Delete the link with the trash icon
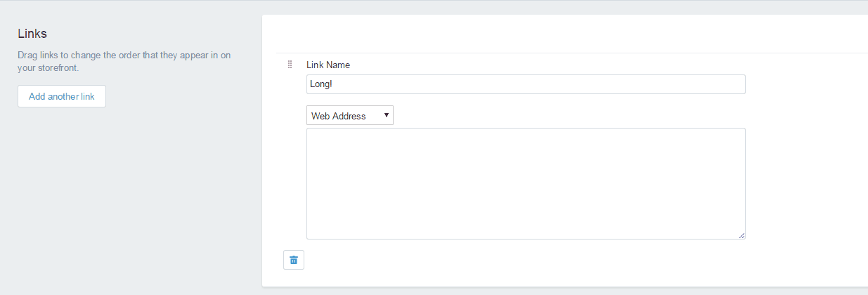This screenshot has width=868, height=295. click(x=294, y=260)
